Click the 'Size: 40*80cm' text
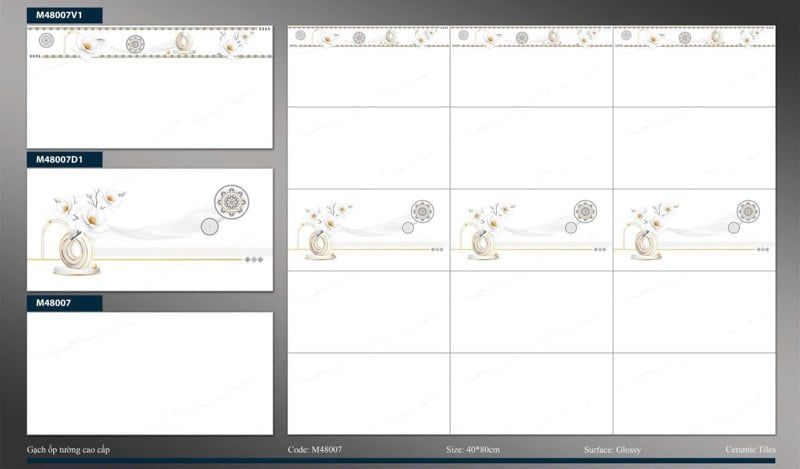Image resolution: width=800 pixels, height=469 pixels. click(x=473, y=450)
